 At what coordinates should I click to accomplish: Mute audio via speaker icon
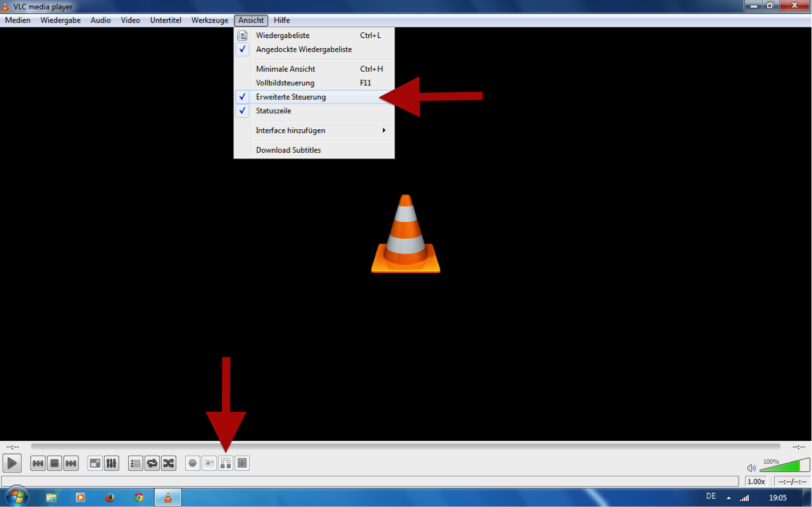[751, 468]
